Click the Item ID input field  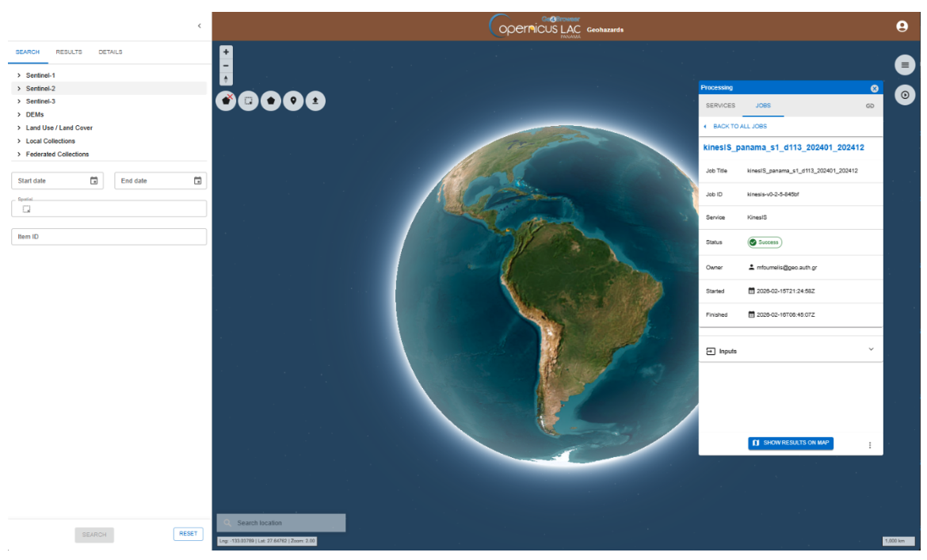tap(109, 237)
